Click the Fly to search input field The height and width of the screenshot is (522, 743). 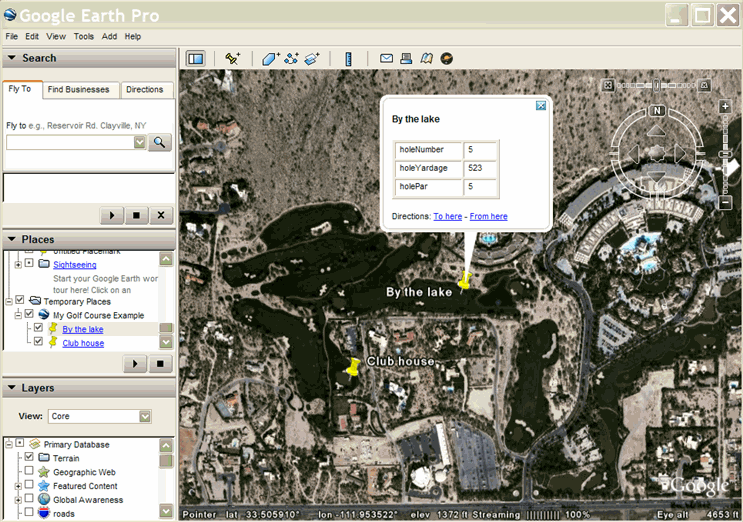coord(70,143)
